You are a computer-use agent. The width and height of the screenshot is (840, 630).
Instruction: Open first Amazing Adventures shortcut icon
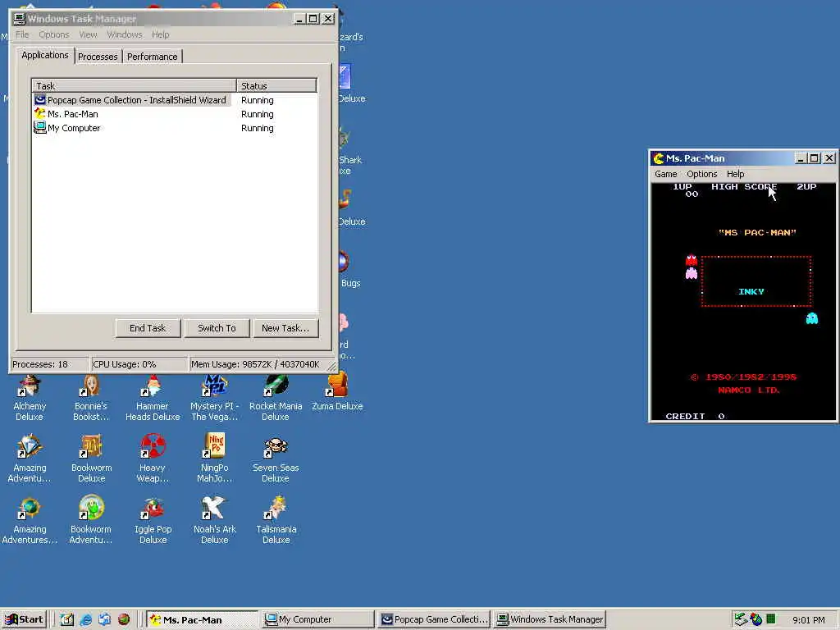(30, 459)
